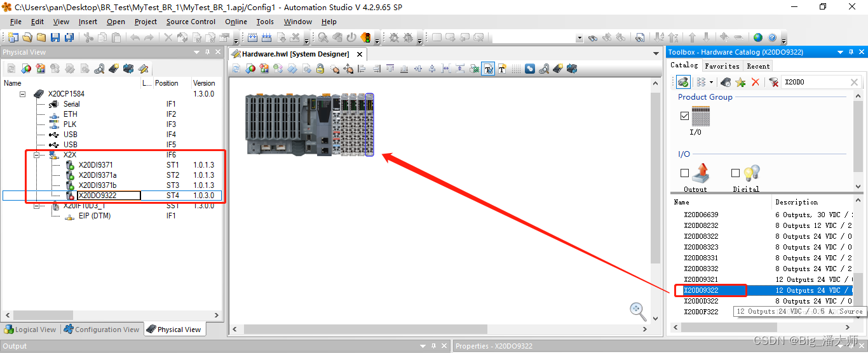
Task: Click the Cut scissors icon
Action: (88, 37)
